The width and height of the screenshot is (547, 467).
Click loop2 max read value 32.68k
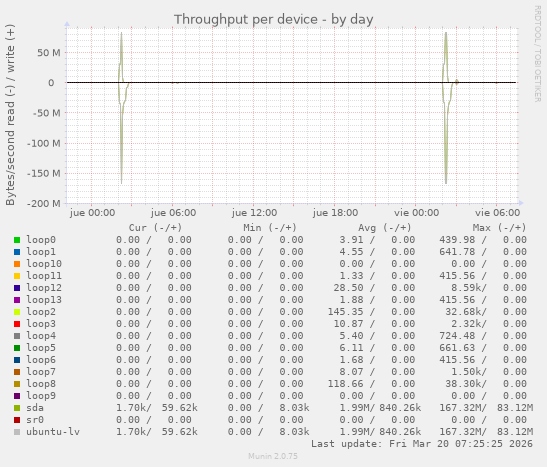tap(463, 312)
